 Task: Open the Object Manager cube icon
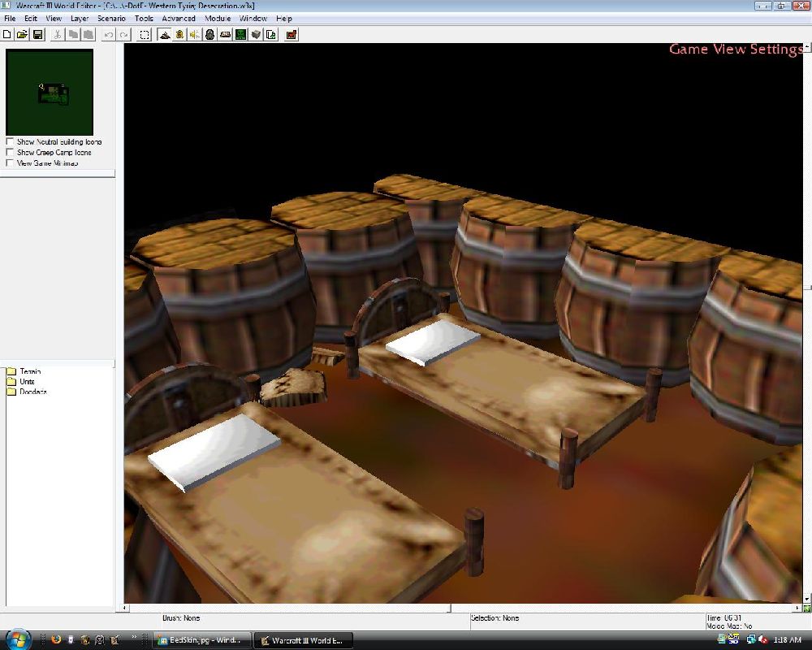coord(256,35)
